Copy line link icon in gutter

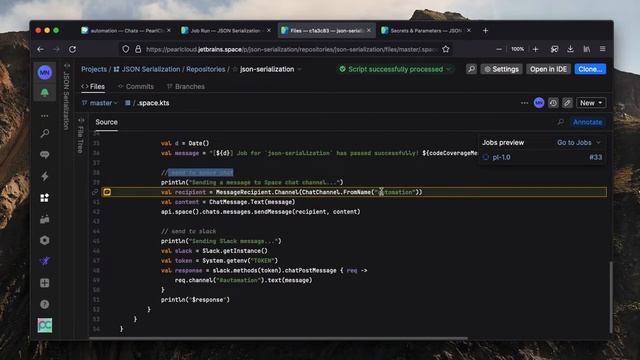pos(95,192)
